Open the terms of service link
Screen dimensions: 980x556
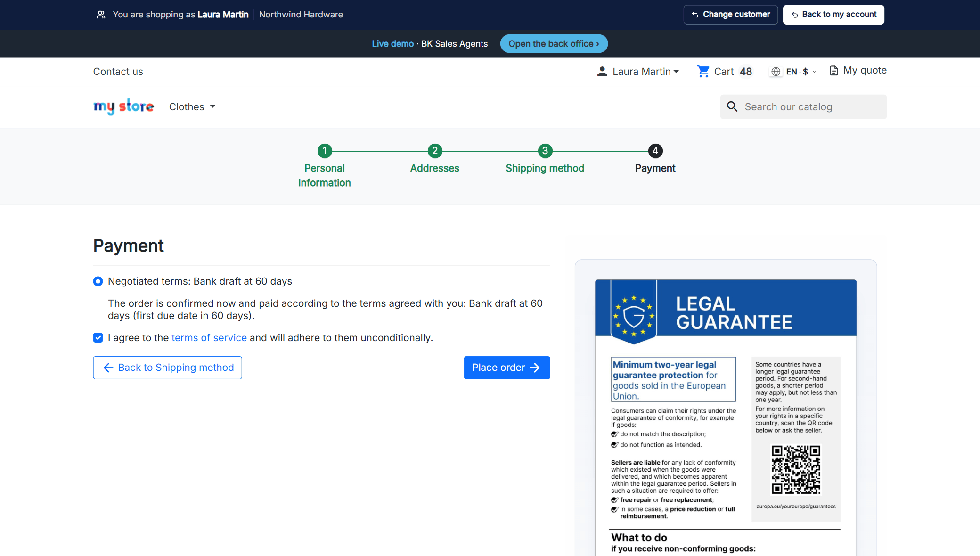click(x=209, y=338)
